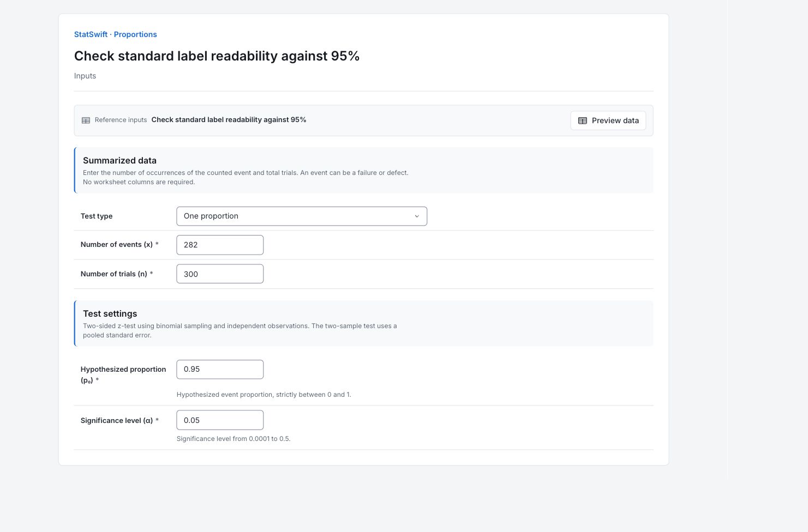Image resolution: width=808 pixels, height=532 pixels.
Task: Open the Preview data button
Action: [x=608, y=120]
